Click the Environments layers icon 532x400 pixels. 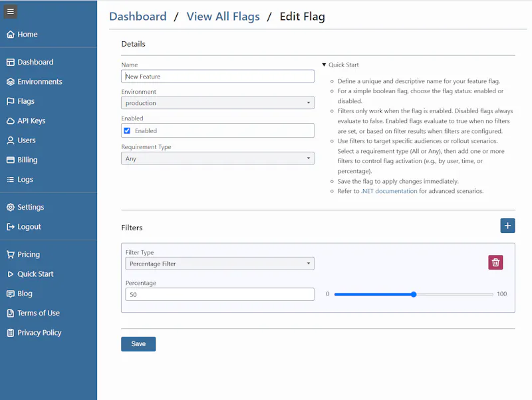11,82
